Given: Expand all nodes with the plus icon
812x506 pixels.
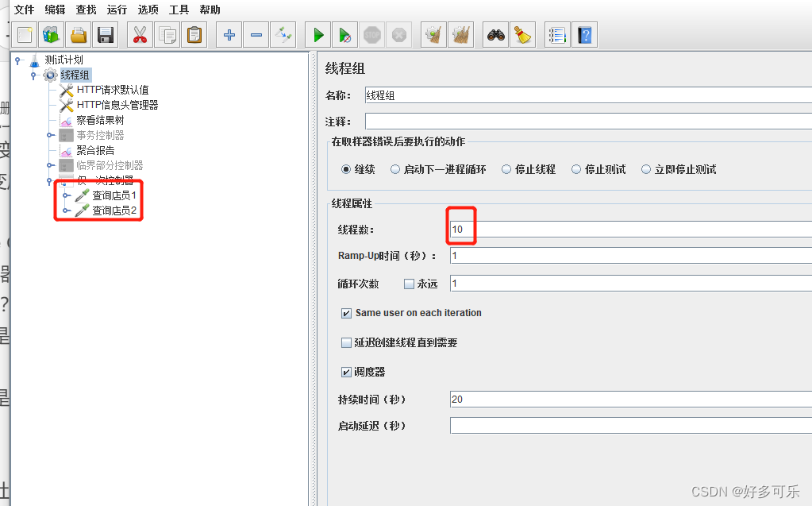Looking at the screenshot, I should tap(229, 35).
